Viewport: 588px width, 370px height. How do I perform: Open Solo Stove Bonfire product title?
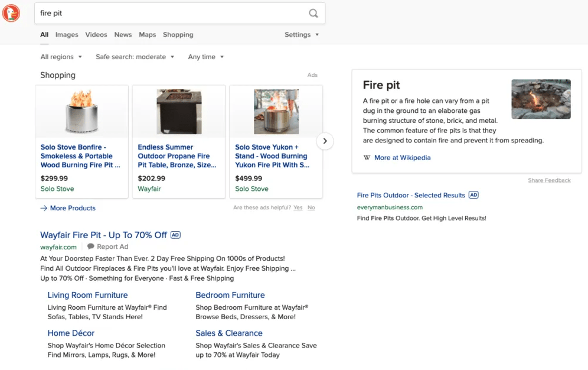(x=80, y=156)
